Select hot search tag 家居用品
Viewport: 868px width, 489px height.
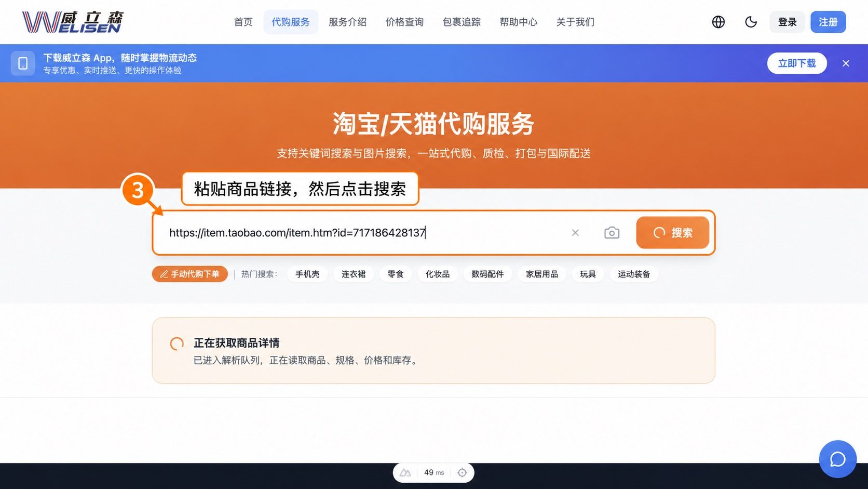(542, 274)
